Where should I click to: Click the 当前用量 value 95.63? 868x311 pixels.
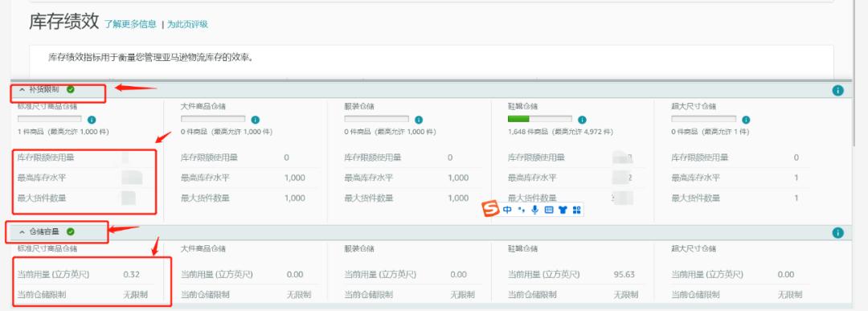[624, 275]
